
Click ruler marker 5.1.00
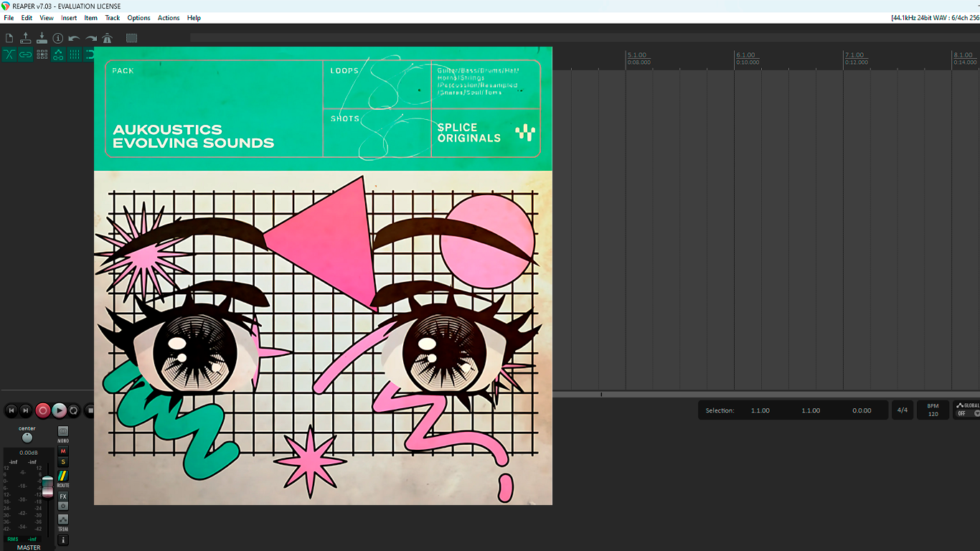(x=636, y=55)
